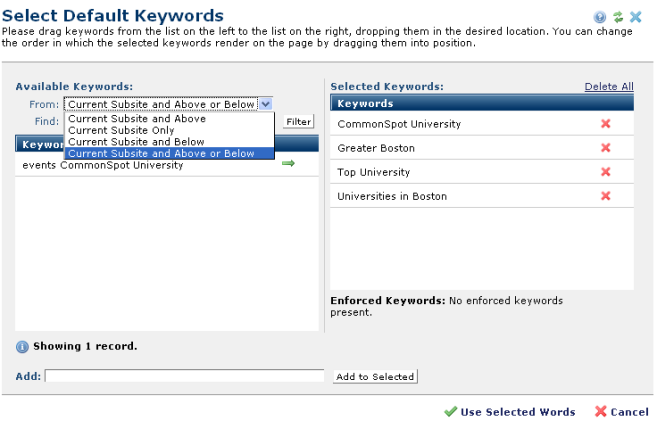This screenshot has height=421, width=657.
Task: Click the help icon at top right
Action: (600, 17)
